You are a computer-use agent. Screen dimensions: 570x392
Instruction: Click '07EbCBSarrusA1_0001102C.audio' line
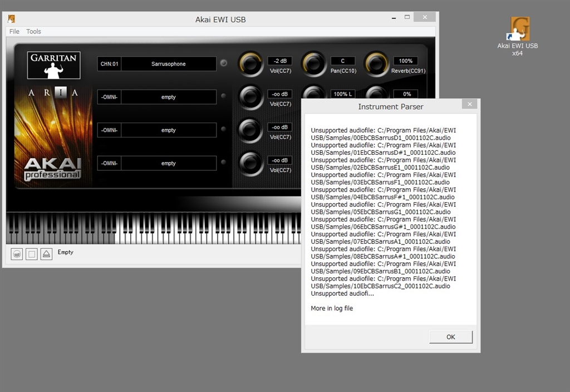click(381, 242)
